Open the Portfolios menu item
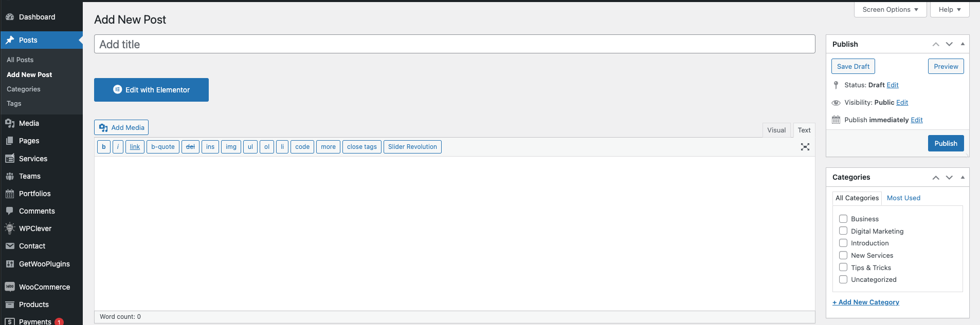 [34, 194]
